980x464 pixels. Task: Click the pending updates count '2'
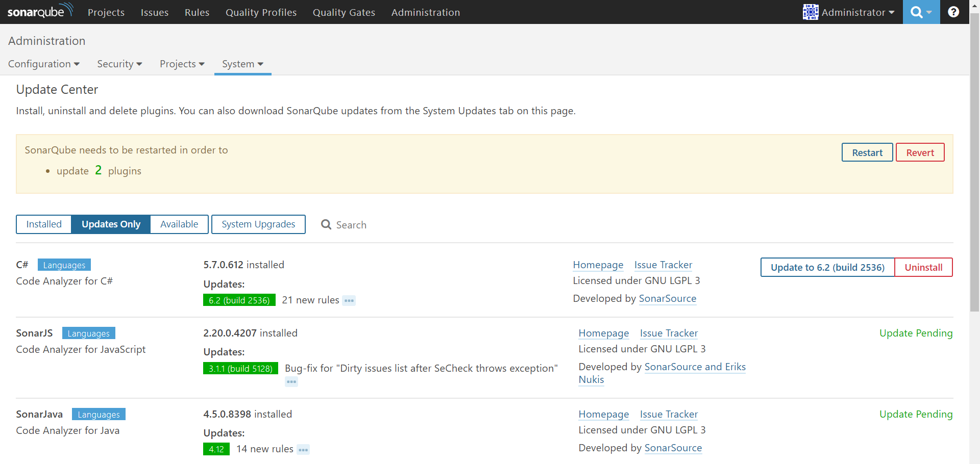pos(99,170)
